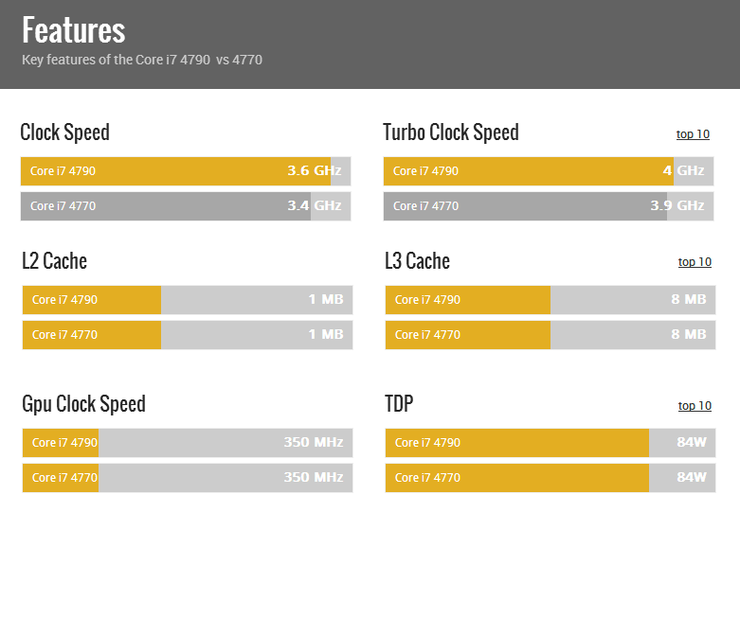Open the TDP top 10 link
The height and width of the screenshot is (618, 740).
tap(694, 406)
